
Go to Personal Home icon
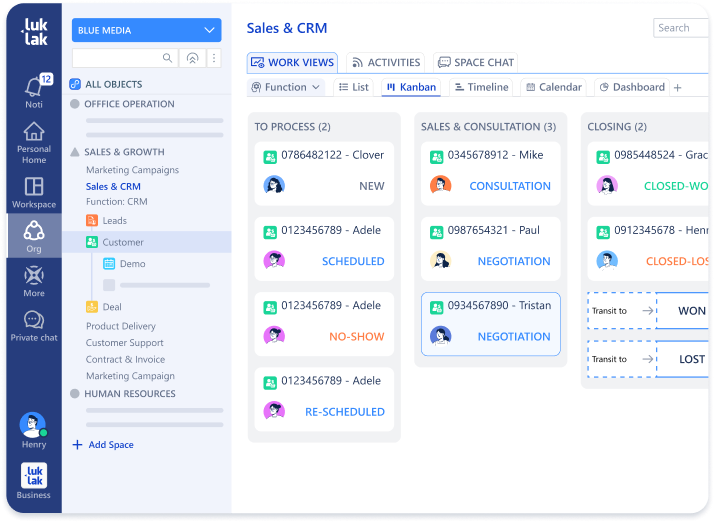pos(34,131)
